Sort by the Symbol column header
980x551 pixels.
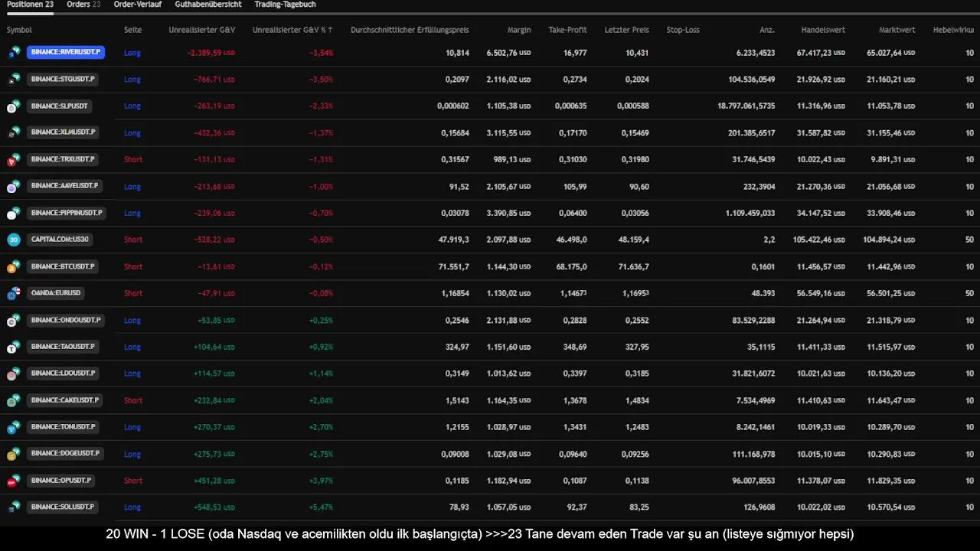tap(19, 30)
